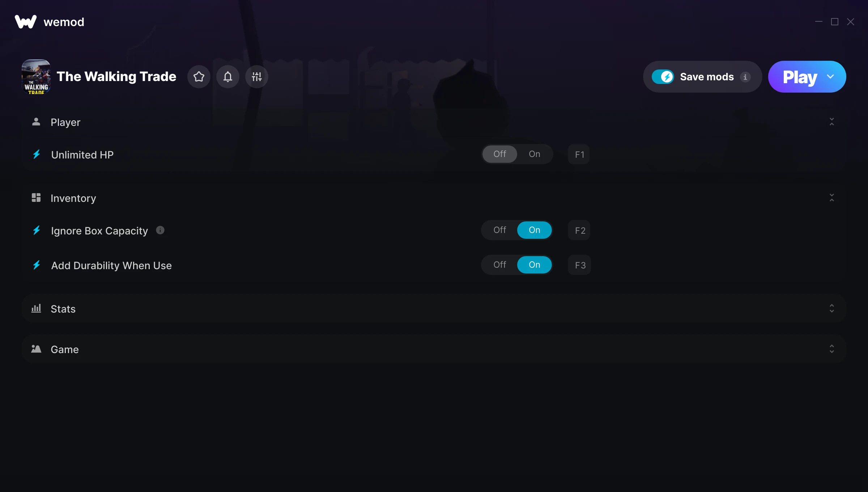868x492 pixels.
Task: Show info for Ignore Box Capacity
Action: coord(160,230)
